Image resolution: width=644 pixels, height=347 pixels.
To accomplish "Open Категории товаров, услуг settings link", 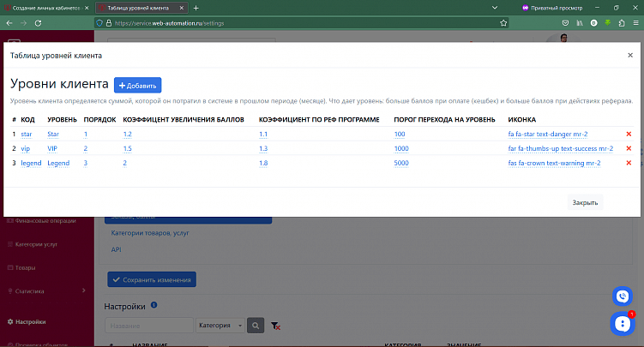I will click(x=150, y=233).
